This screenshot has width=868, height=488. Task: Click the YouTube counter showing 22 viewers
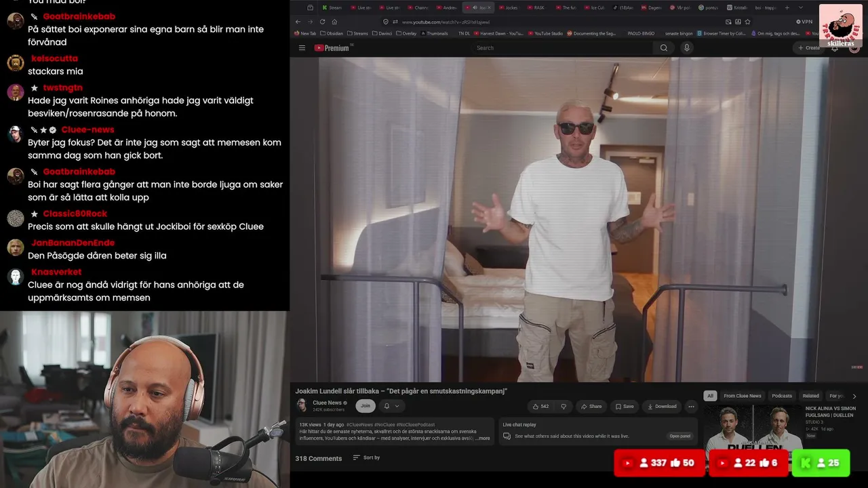click(x=749, y=463)
